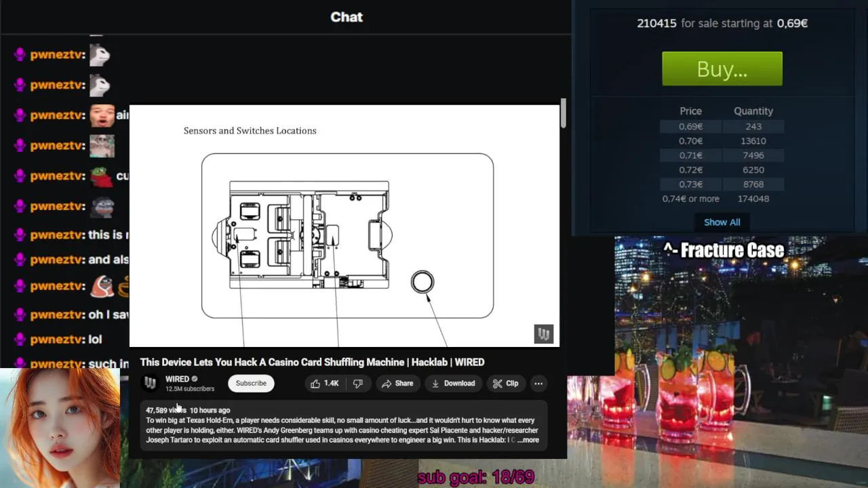868x488 pixels.
Task: Click the 12.5M subscribers text
Action: click(190, 389)
